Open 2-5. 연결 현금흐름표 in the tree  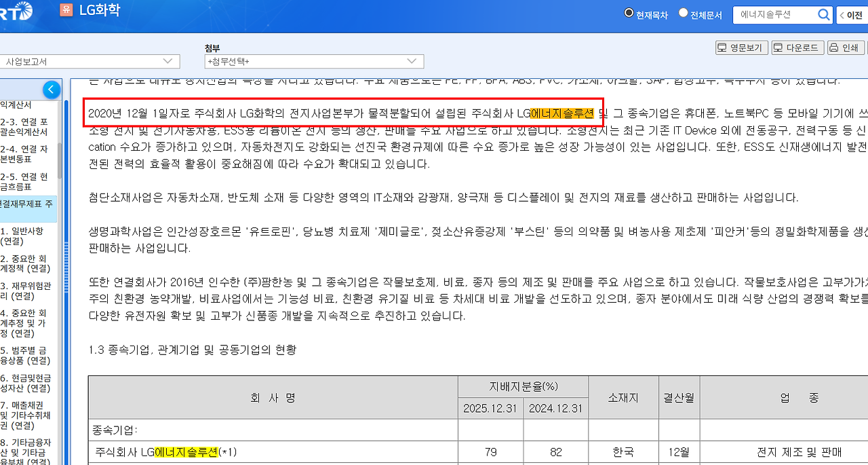click(25, 182)
